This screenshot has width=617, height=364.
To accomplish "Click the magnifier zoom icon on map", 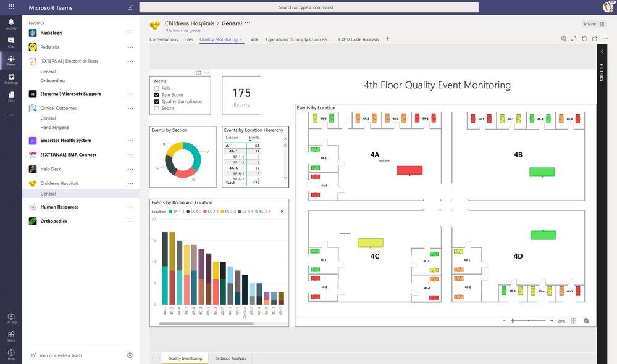I will [586, 321].
